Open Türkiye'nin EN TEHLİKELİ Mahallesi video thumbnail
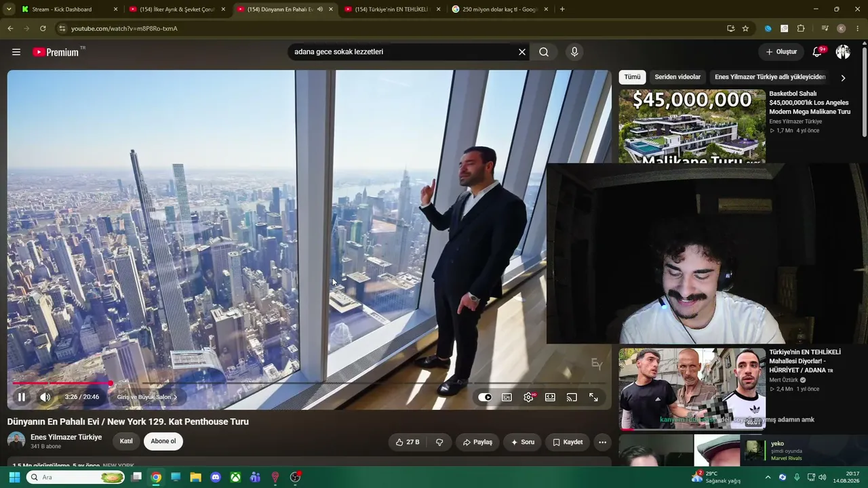The image size is (868, 488). pyautogui.click(x=692, y=389)
